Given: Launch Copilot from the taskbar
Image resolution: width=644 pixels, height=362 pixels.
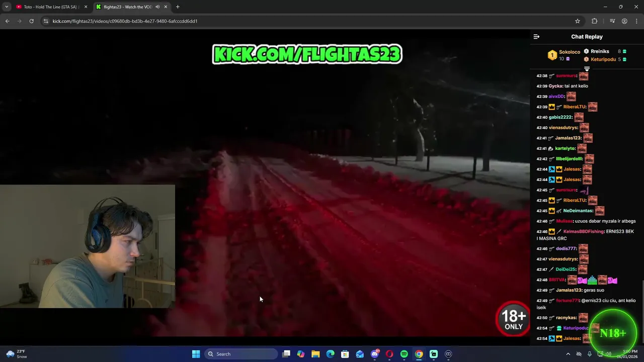Looking at the screenshot, I should [301, 354].
